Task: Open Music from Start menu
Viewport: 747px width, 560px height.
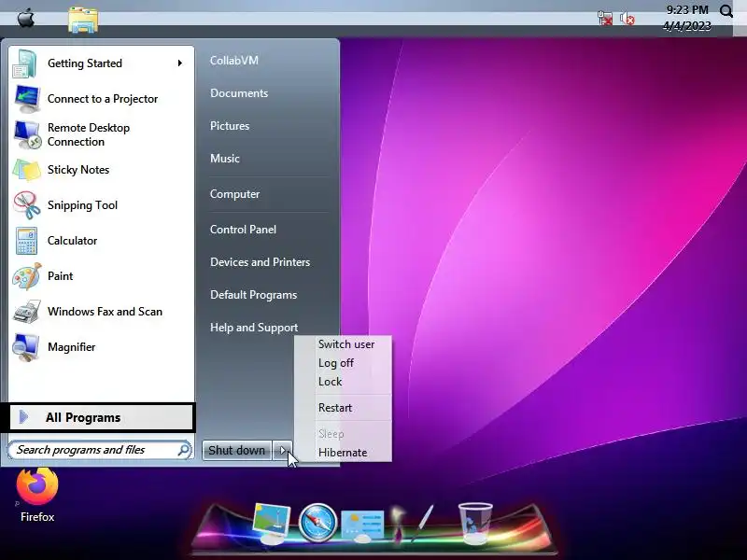Action: (x=225, y=159)
